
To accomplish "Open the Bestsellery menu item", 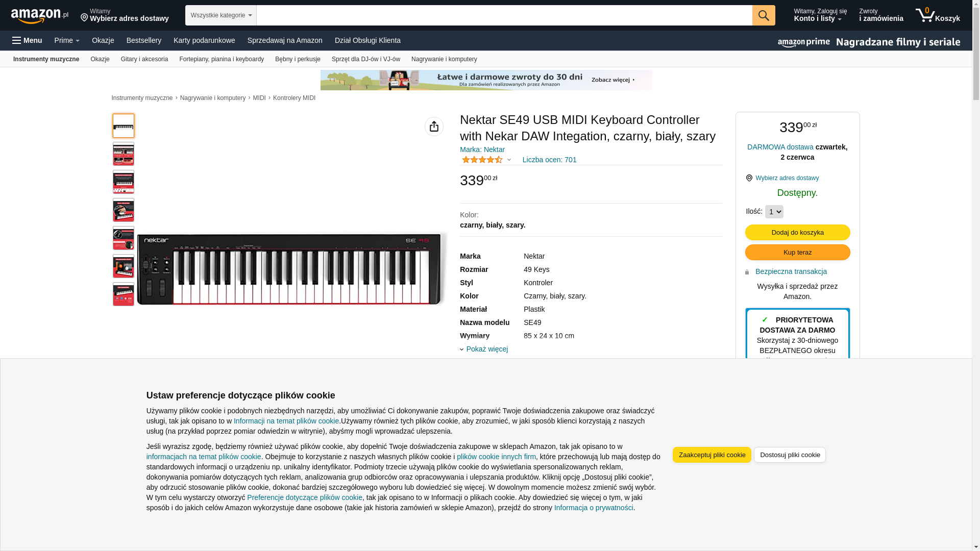I will [x=143, y=40].
